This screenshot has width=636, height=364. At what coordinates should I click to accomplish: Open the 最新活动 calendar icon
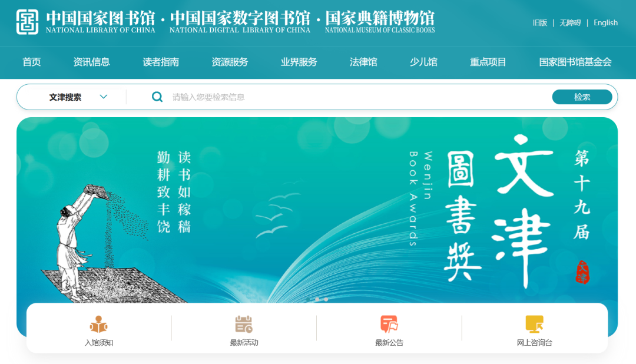(244, 324)
